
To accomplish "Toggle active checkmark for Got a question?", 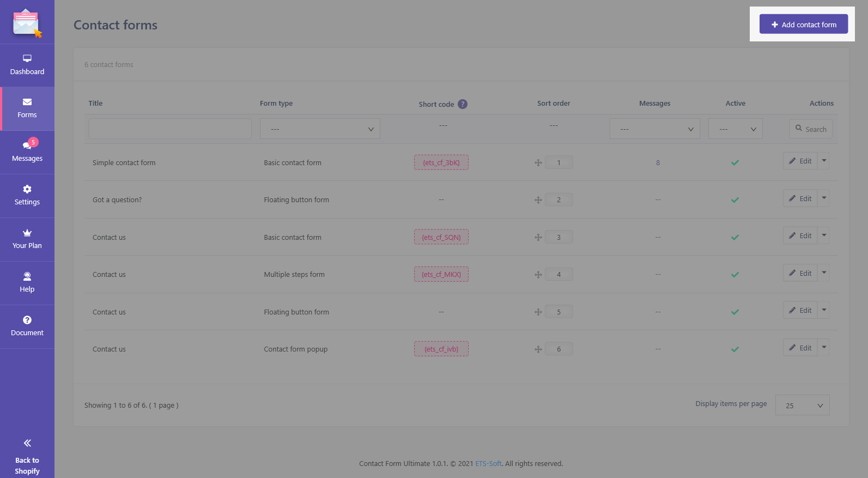I will click(735, 200).
